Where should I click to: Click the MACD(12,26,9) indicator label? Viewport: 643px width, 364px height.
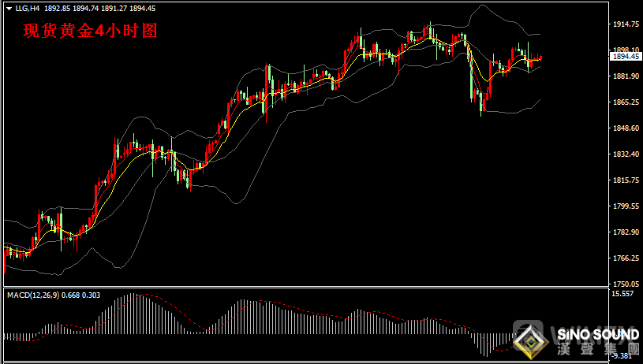36,295
